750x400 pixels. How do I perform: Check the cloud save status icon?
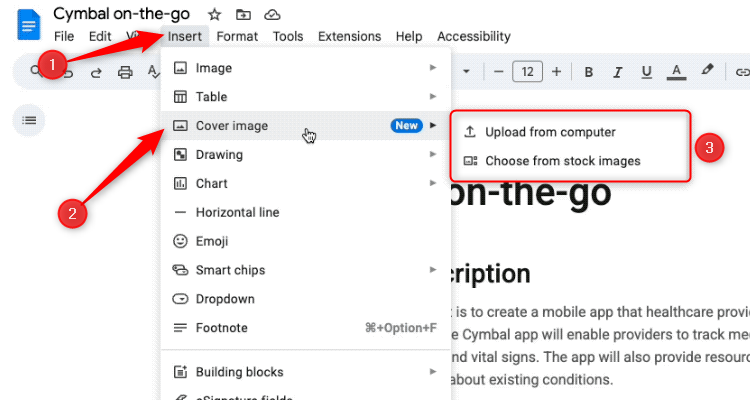(x=272, y=14)
